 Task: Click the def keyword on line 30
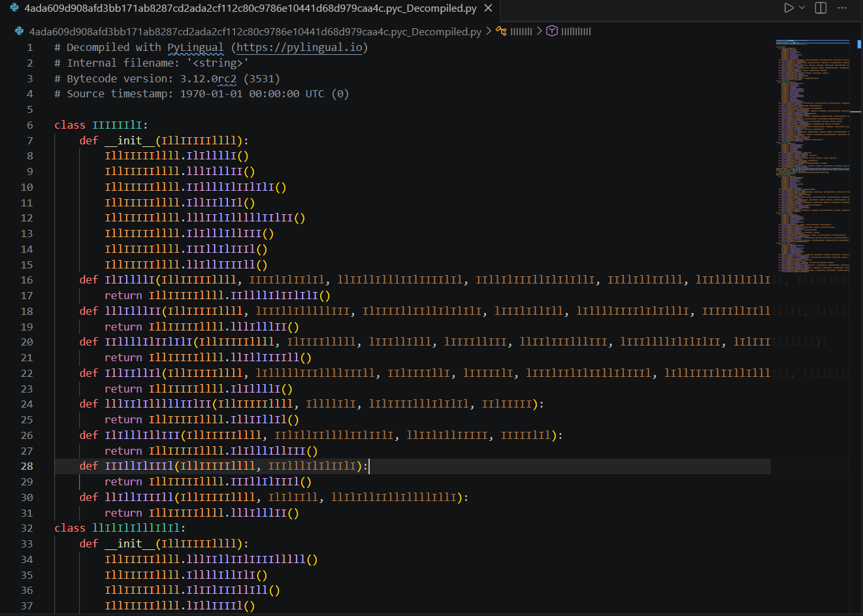(x=89, y=497)
